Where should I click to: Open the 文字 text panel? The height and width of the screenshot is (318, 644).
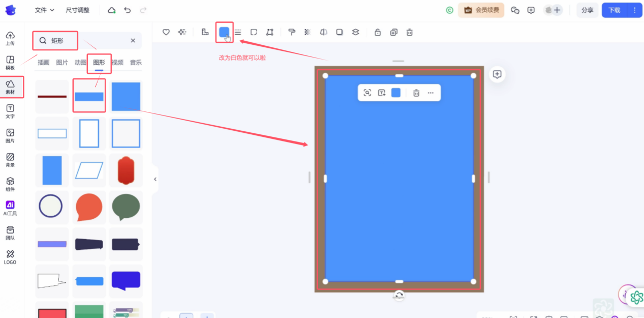(10, 111)
